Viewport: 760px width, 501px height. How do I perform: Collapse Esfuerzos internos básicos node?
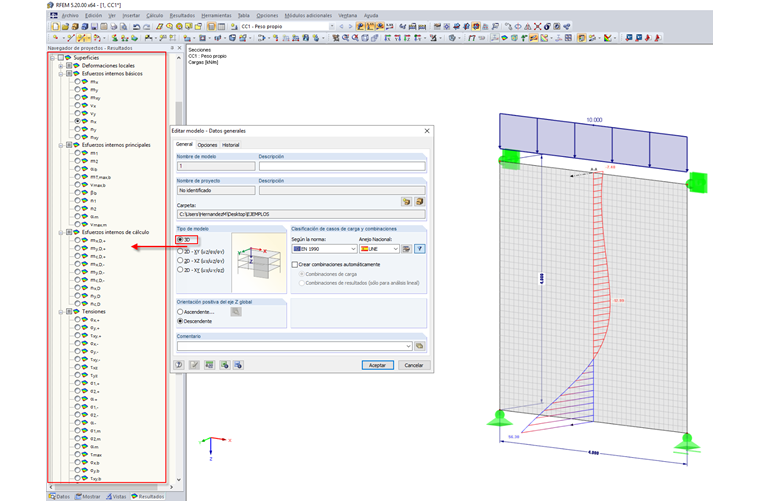pyautogui.click(x=61, y=74)
